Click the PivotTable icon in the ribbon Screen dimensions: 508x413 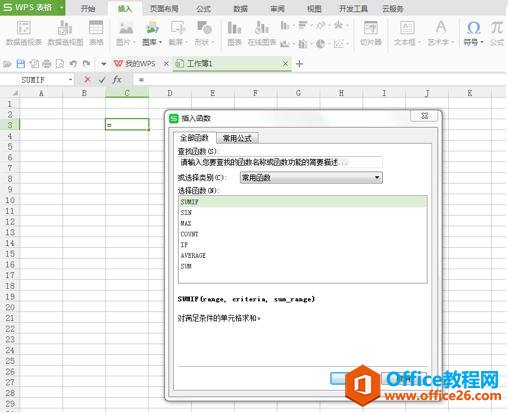click(x=24, y=28)
